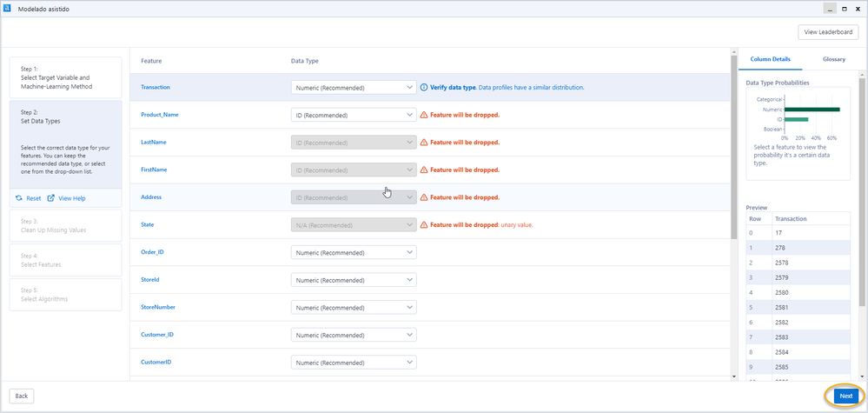Open the Order_ID data type dropdown

pos(354,253)
